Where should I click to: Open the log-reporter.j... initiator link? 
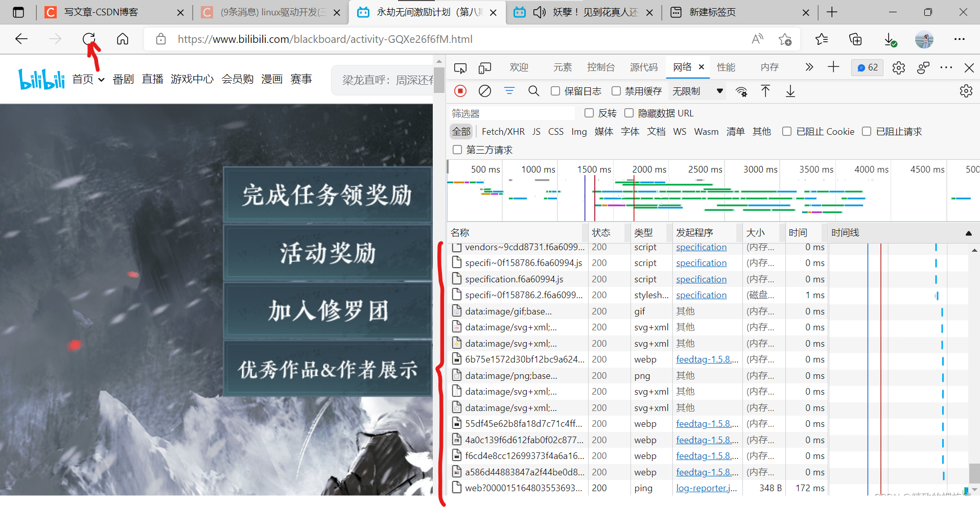pos(706,488)
